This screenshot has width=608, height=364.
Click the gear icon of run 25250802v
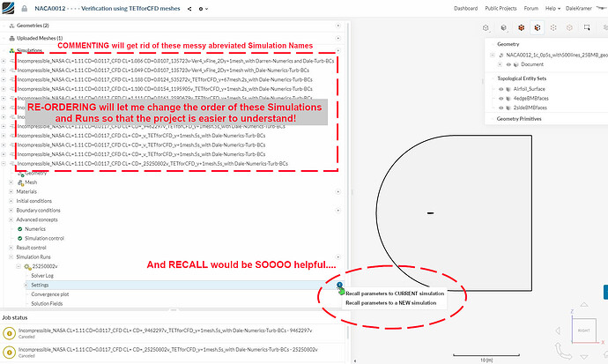27,267
